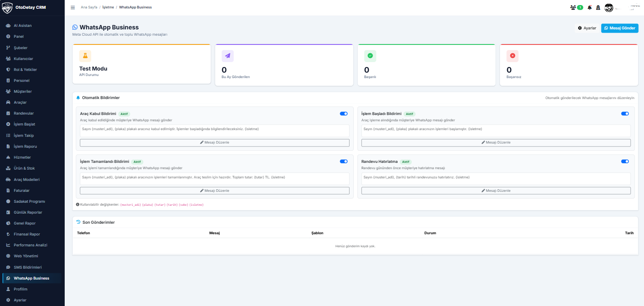Toggle the hamburger sidebar menu icon
Image resolution: width=644 pixels, height=306 pixels.
73,8
